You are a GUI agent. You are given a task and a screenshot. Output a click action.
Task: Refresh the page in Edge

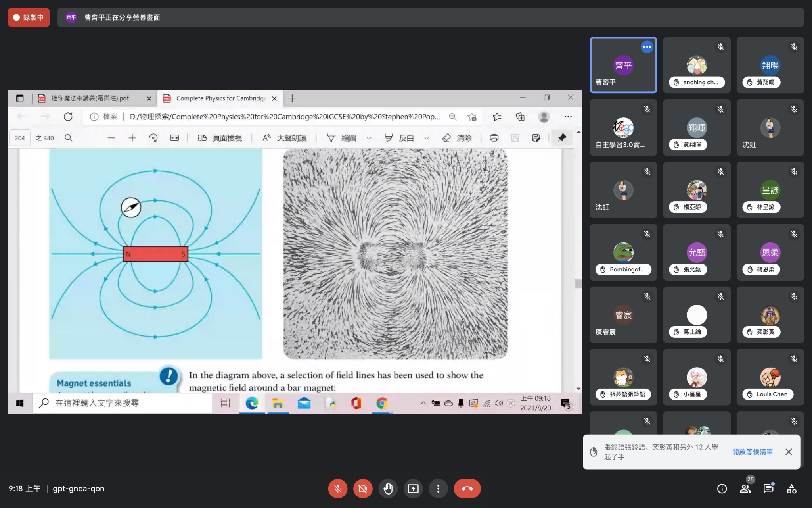68,117
